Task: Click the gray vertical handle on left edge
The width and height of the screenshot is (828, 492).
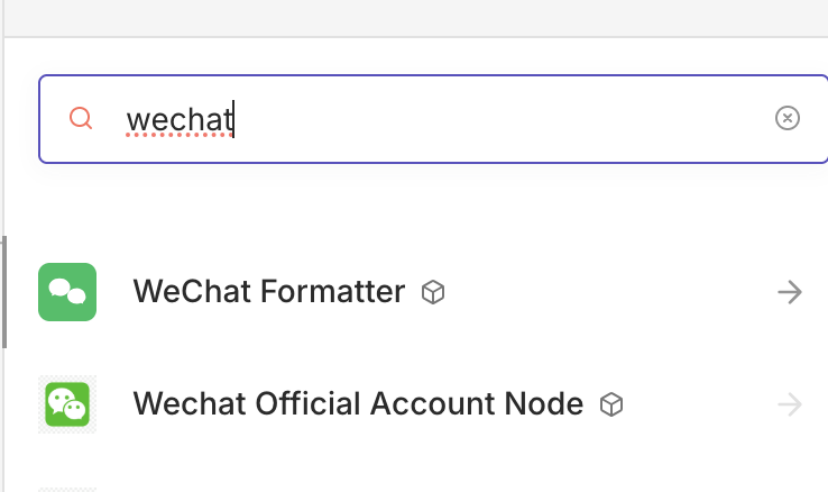Action: pos(3,292)
